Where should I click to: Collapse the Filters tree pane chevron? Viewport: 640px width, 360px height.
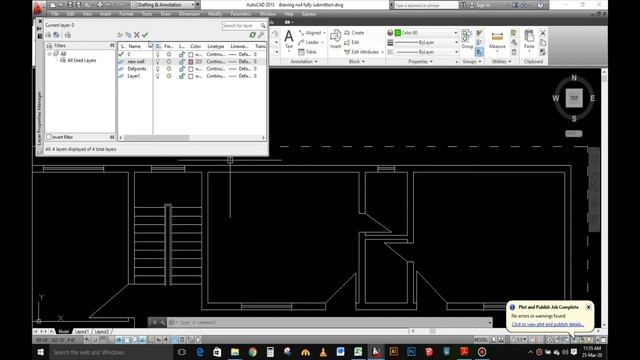point(112,46)
